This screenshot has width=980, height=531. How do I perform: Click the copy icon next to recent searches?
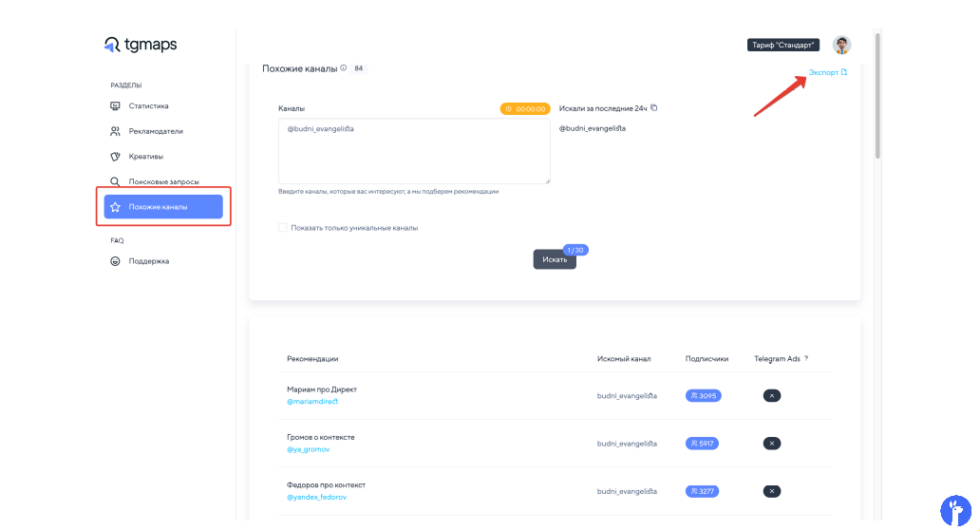(x=653, y=107)
